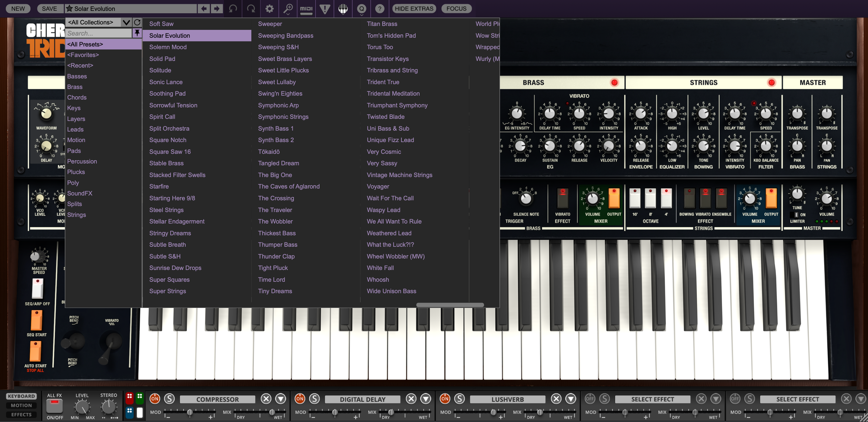This screenshot has width=868, height=422.
Task: Choose the Starfire preset
Action: coord(159,186)
